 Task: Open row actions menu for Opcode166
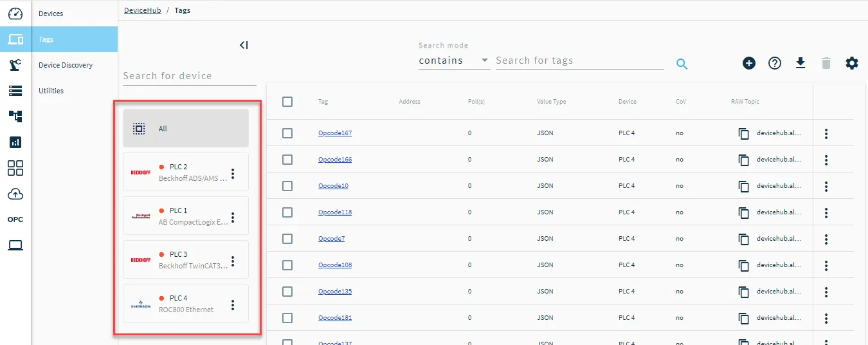pyautogui.click(x=826, y=160)
